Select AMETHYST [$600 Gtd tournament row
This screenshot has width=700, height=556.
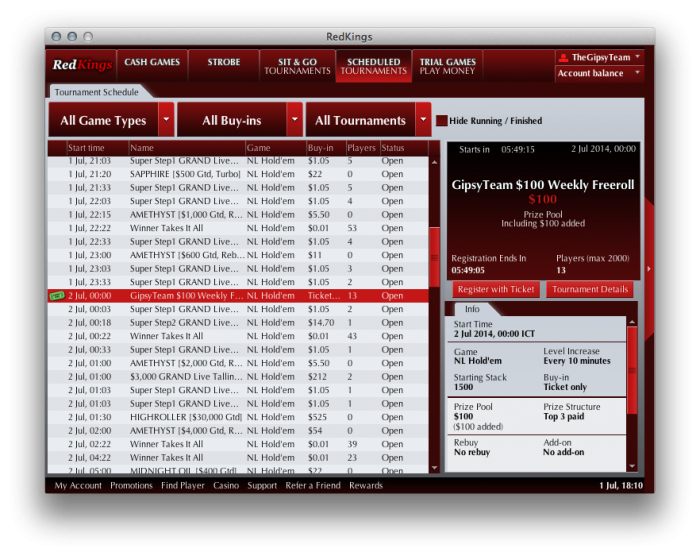pos(238,255)
